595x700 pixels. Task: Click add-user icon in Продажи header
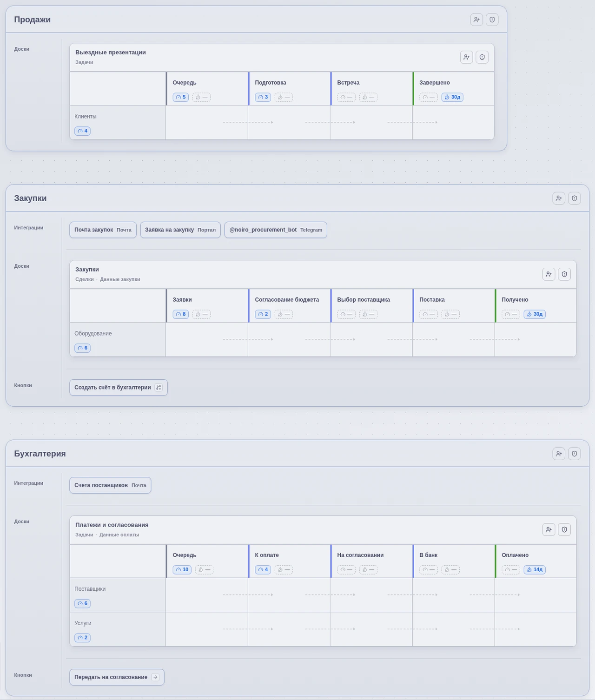coord(476,20)
